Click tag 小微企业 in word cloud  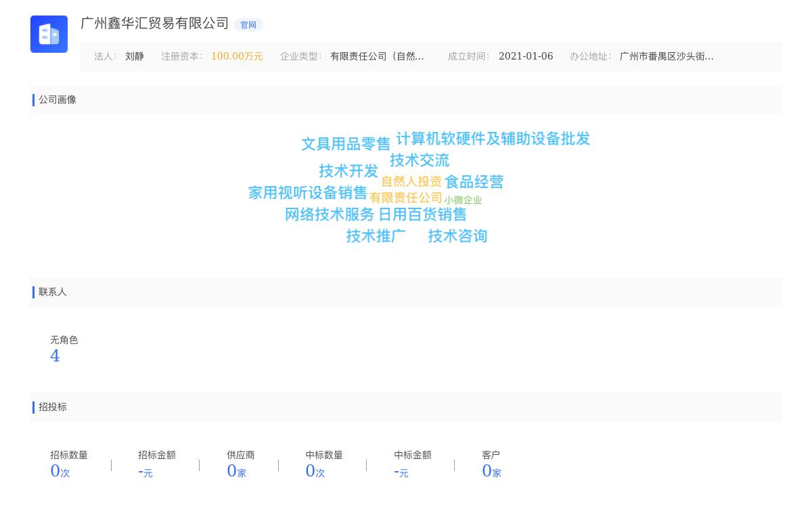click(x=464, y=200)
